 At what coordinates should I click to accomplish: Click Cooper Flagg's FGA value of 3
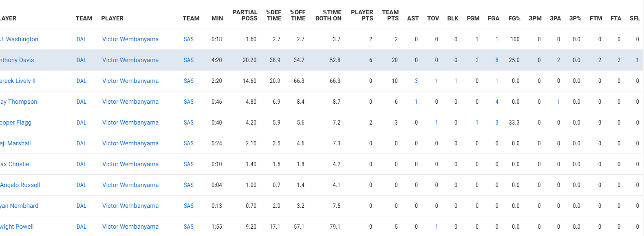pos(497,122)
